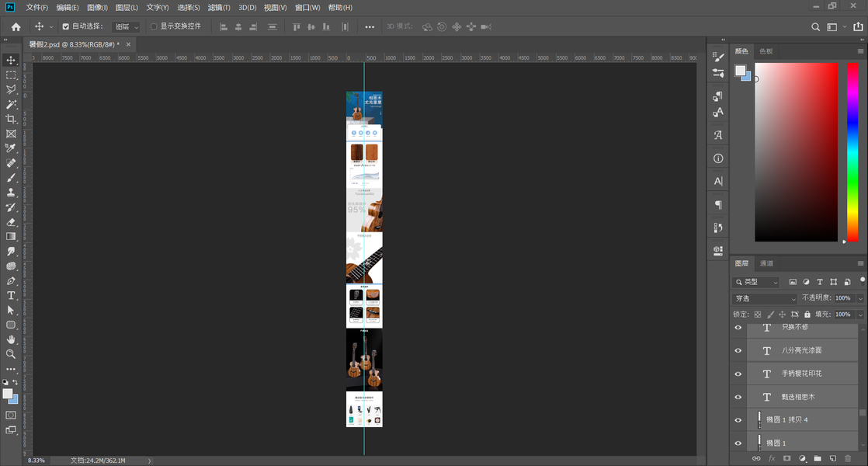Select the Hand tool
The image size is (868, 466).
(x=11, y=339)
